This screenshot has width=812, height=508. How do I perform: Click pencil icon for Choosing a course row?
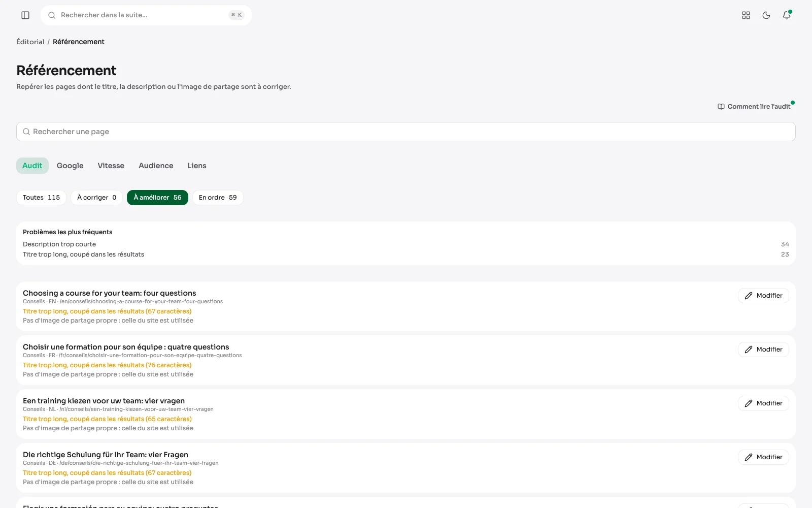(749, 296)
